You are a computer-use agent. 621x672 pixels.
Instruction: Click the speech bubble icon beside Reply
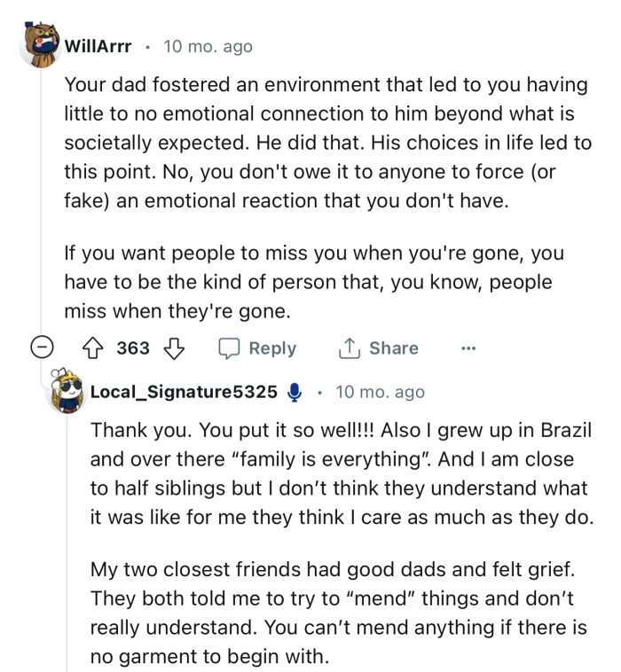point(229,348)
